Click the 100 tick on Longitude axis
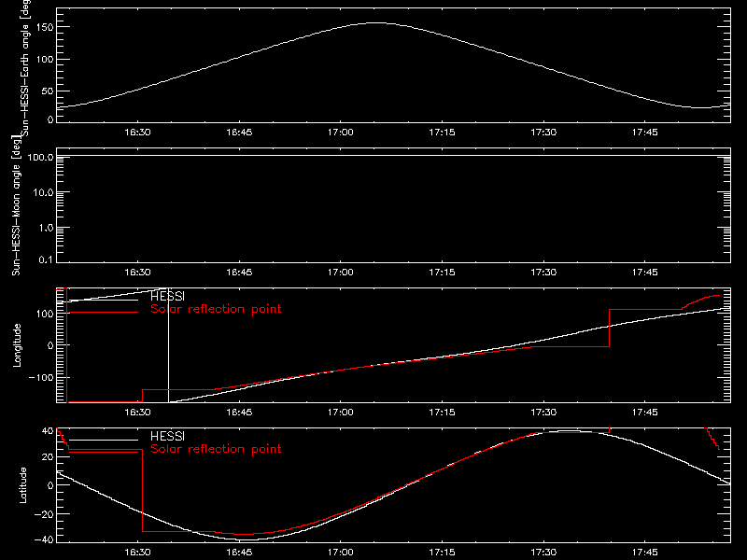The image size is (747, 560). point(46,314)
